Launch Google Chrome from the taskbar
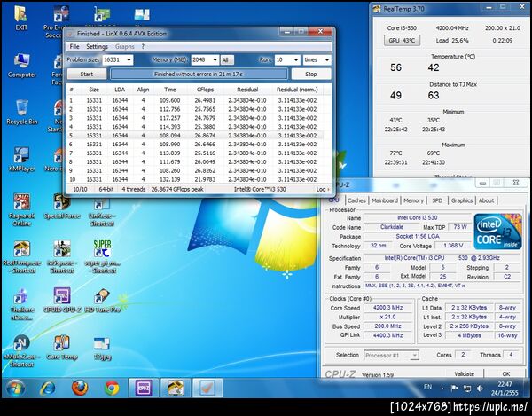Viewport: 532px width, 416px height. click(x=112, y=388)
